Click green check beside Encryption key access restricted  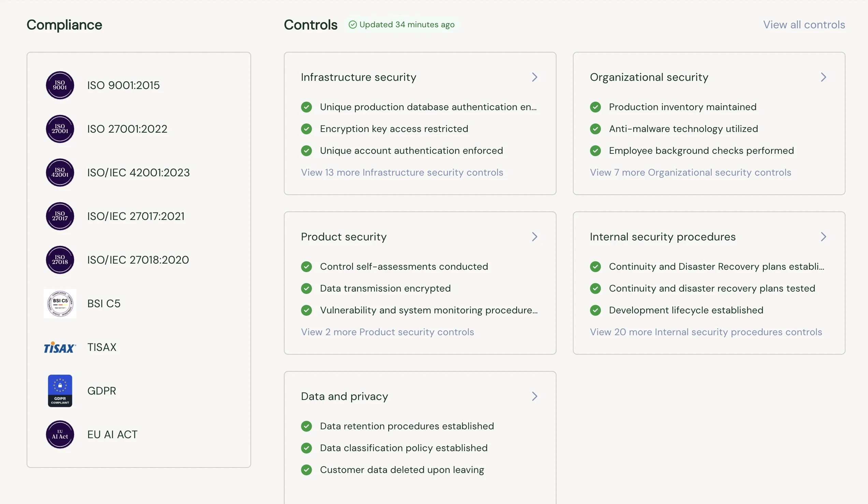pos(306,129)
